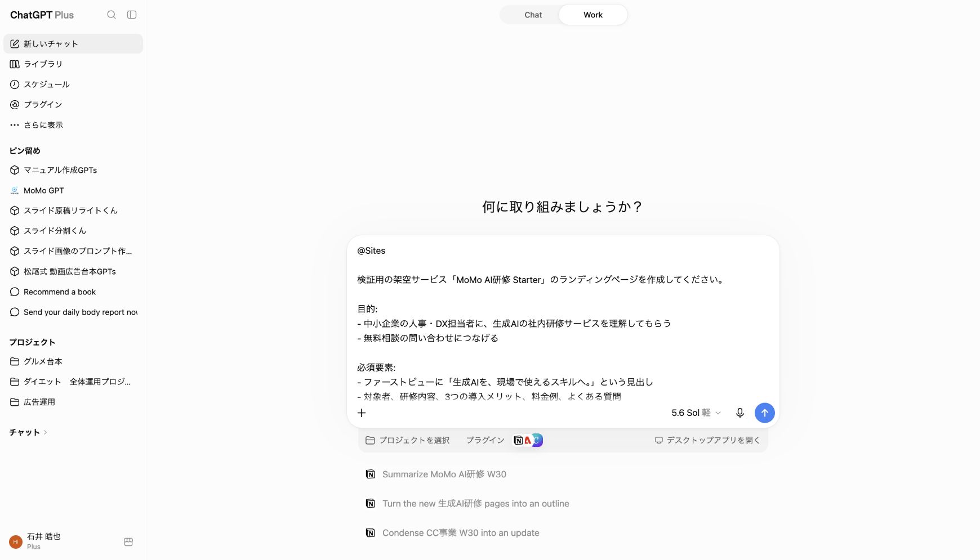980x560 pixels.
Task: Click the plugins @ icon
Action: [x=15, y=105]
